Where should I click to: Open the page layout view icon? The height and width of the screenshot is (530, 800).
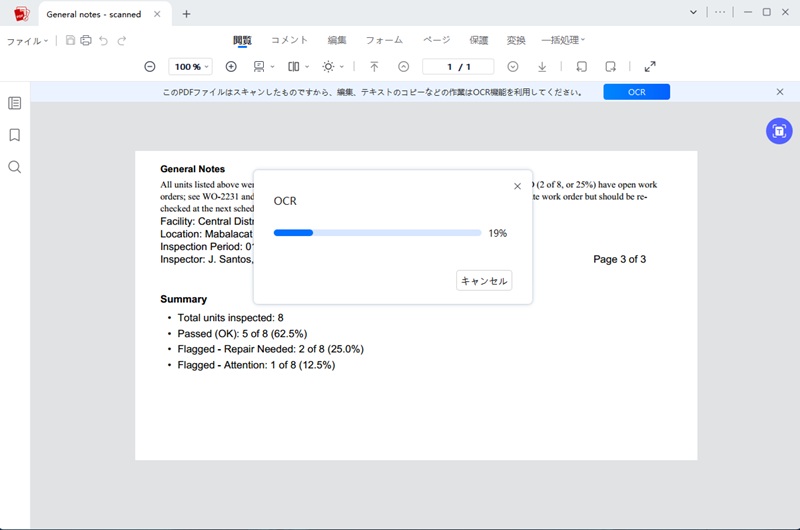[294, 66]
